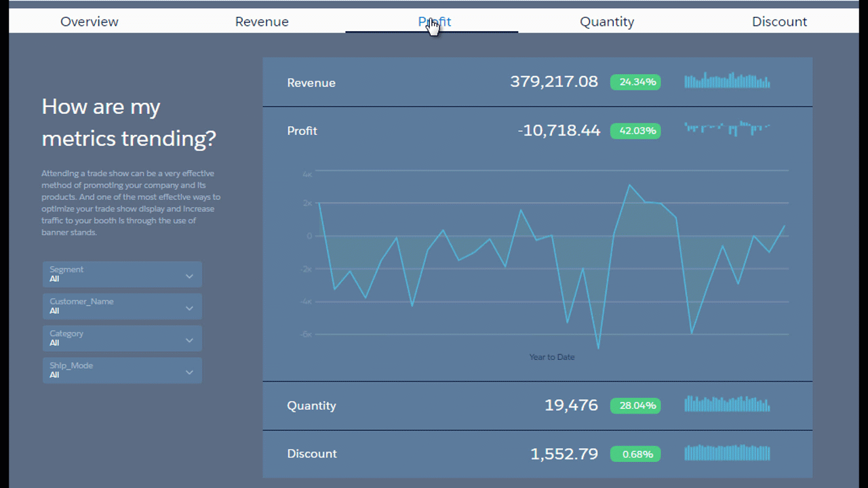868x488 pixels.
Task: Click the Profit sparkline mini chart
Action: click(x=727, y=128)
